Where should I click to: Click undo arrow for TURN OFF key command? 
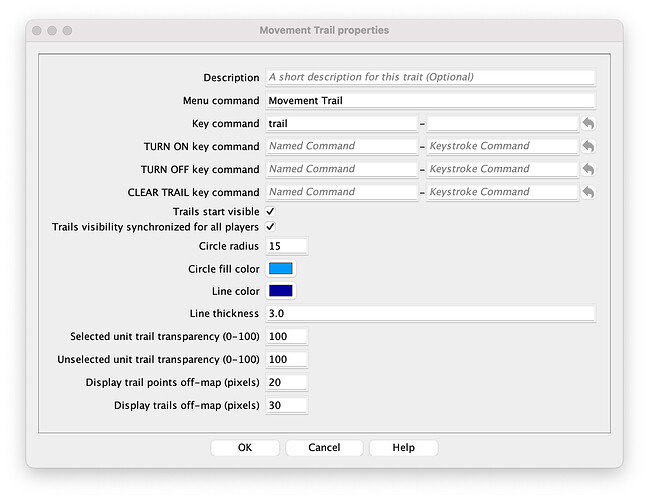click(x=588, y=169)
